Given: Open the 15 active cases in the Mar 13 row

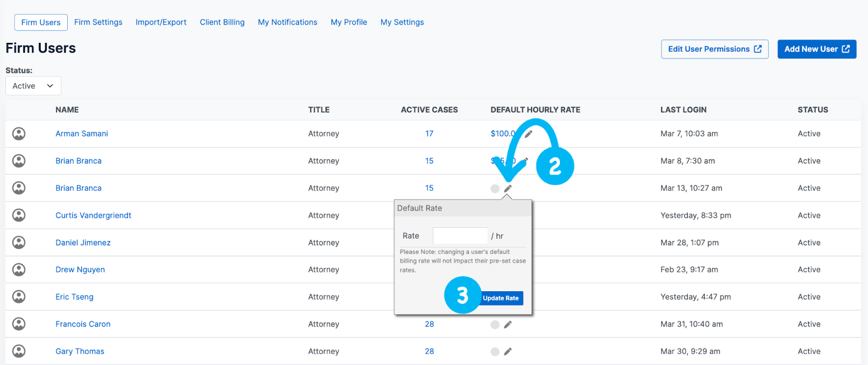Looking at the screenshot, I should click(429, 188).
